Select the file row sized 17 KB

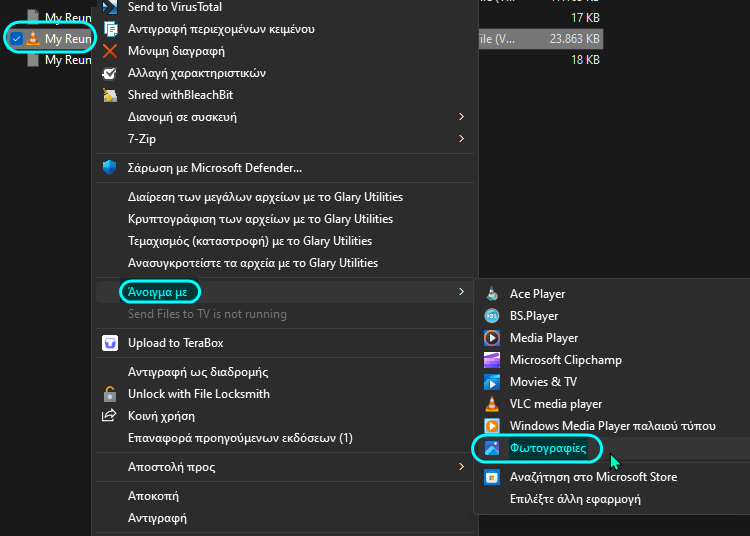(x=301, y=18)
